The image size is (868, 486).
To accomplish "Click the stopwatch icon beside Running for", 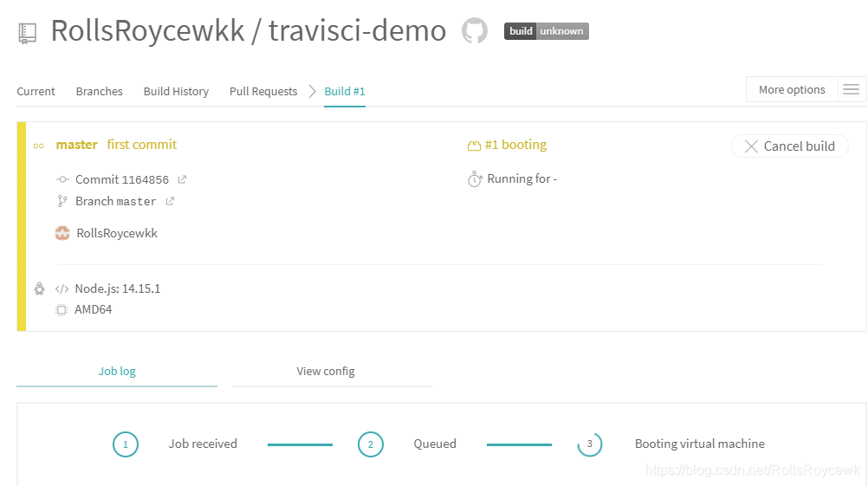I will click(475, 178).
